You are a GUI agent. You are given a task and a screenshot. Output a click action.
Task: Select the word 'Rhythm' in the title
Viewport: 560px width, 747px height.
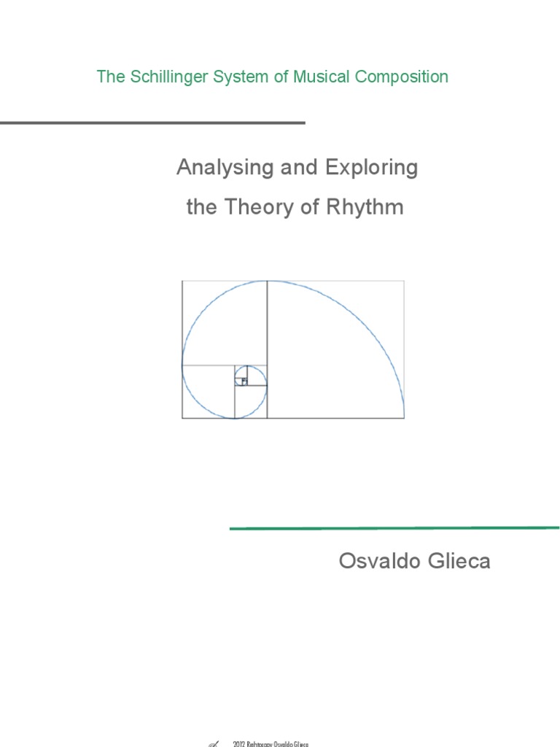point(365,207)
